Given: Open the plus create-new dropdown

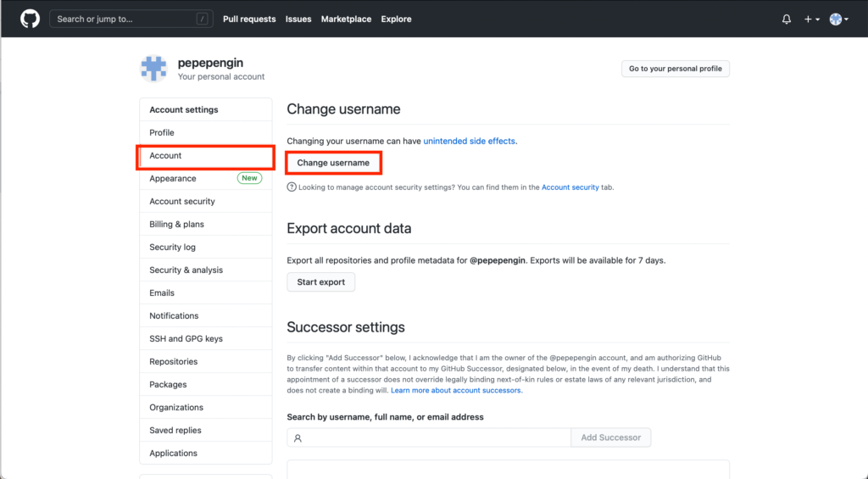Looking at the screenshot, I should (x=811, y=19).
